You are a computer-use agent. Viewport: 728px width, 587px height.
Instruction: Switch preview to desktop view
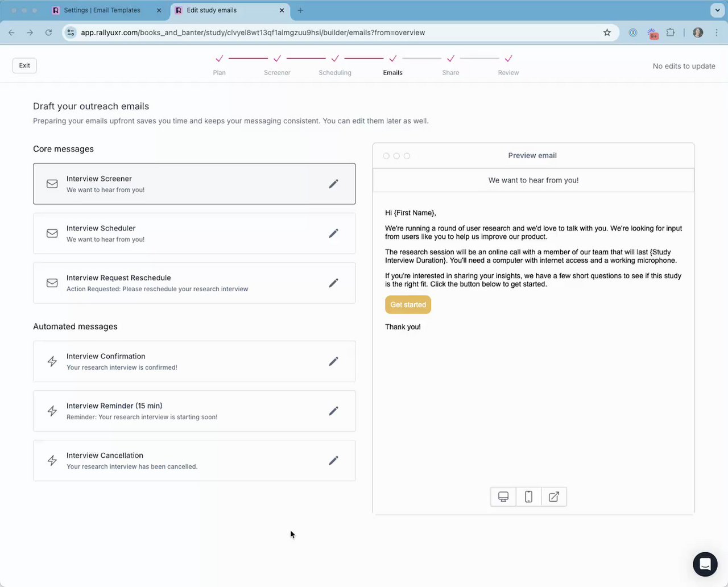pyautogui.click(x=503, y=497)
